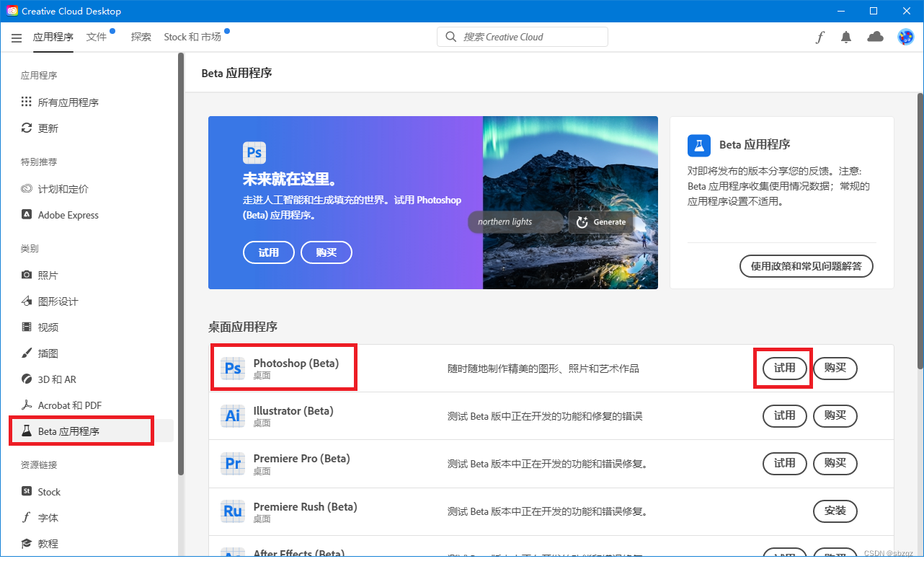Click the Illustrator (Beta) title text
Image resolution: width=924 pixels, height=564 pixels.
(x=293, y=410)
